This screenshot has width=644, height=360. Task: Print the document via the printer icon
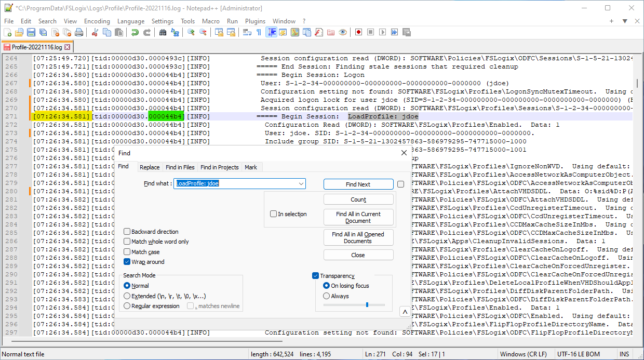[x=79, y=32]
